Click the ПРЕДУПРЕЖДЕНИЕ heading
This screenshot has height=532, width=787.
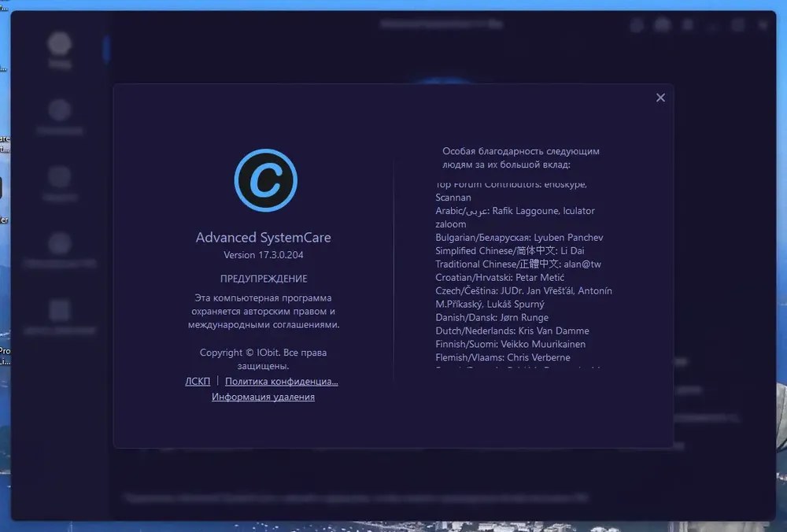coord(264,279)
